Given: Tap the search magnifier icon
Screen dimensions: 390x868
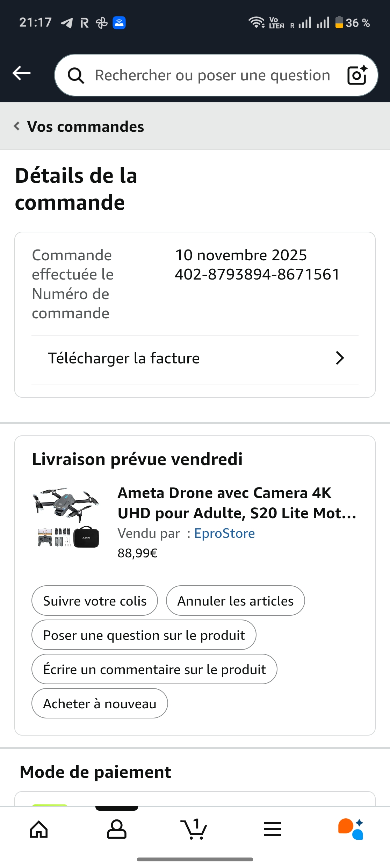Looking at the screenshot, I should pos(76,75).
